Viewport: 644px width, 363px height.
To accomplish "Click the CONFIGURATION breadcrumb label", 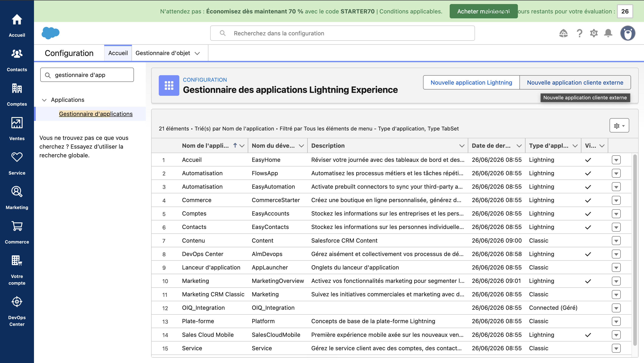I will click(205, 80).
